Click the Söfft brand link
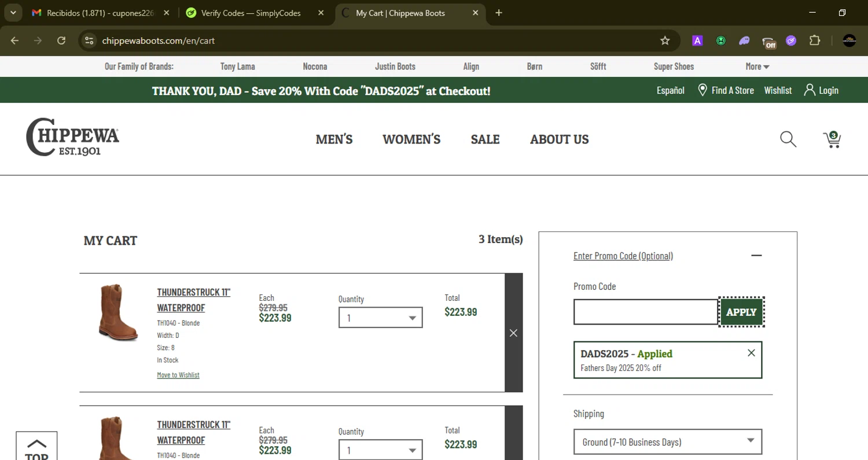 598,67
